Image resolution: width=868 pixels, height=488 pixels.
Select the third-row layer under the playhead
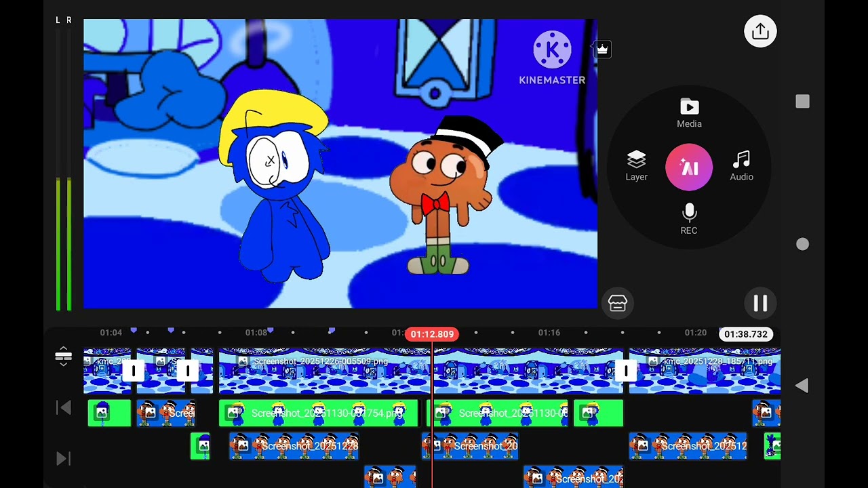[x=469, y=446]
